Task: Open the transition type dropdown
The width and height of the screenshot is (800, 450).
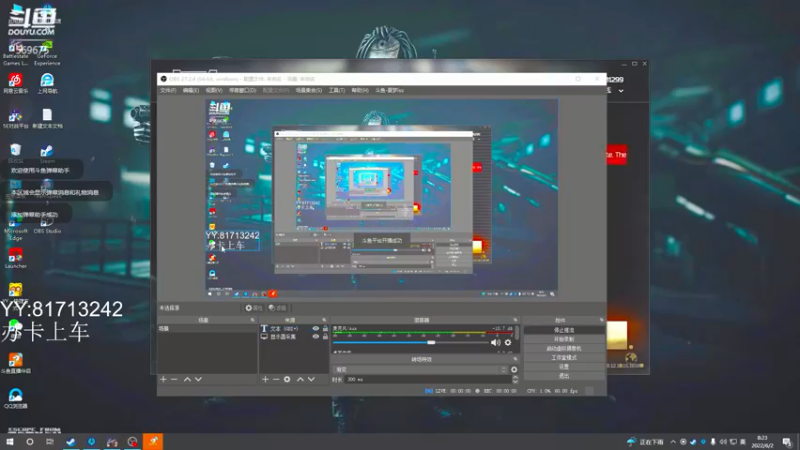Action: 420,369
